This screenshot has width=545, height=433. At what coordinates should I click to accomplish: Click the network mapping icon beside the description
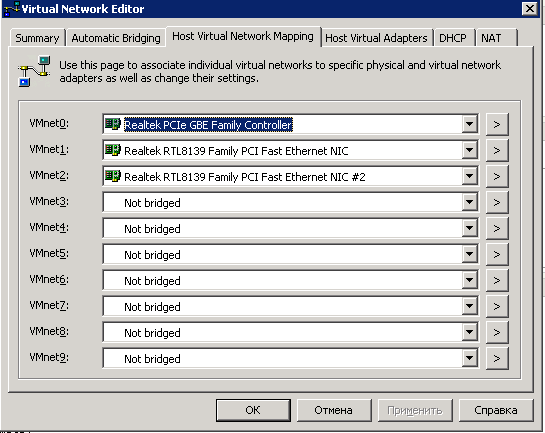pyautogui.click(x=34, y=71)
